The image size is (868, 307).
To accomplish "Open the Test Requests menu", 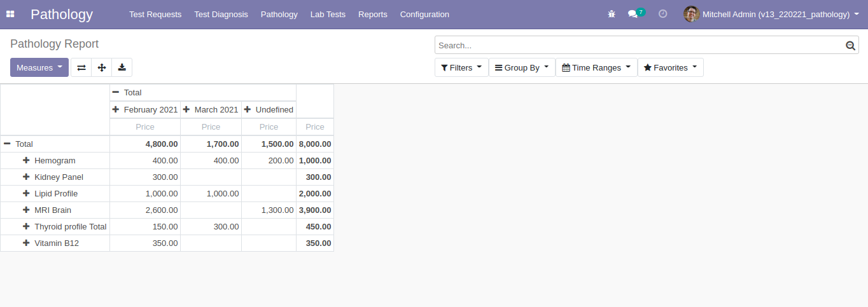I will [x=155, y=14].
